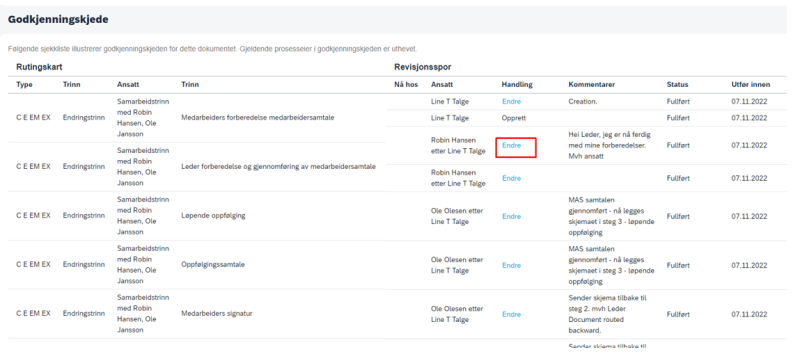
Task: Click the 'Godkjenningskjede' heading
Action: click(x=58, y=19)
